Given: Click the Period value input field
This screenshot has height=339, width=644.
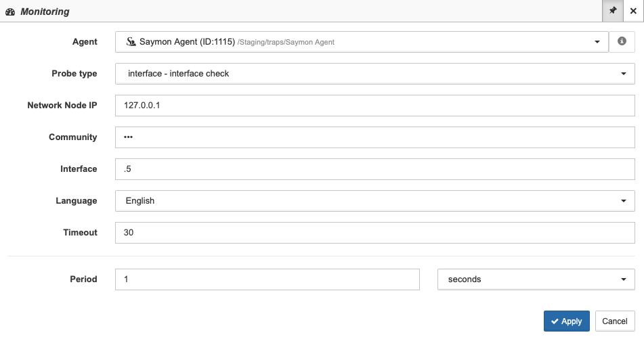Looking at the screenshot, I should [267, 279].
